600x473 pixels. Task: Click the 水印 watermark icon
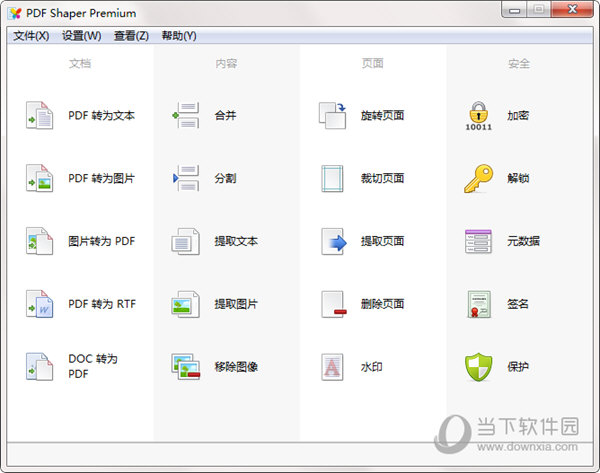tap(332, 367)
